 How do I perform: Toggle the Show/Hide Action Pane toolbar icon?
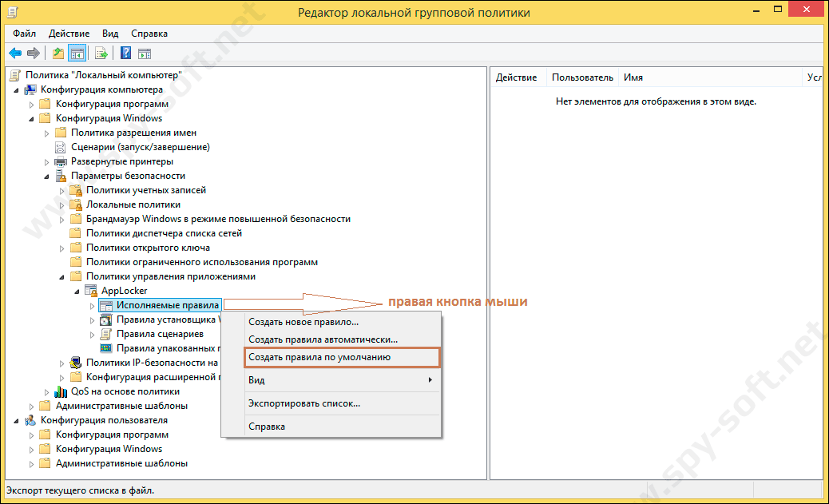click(145, 54)
